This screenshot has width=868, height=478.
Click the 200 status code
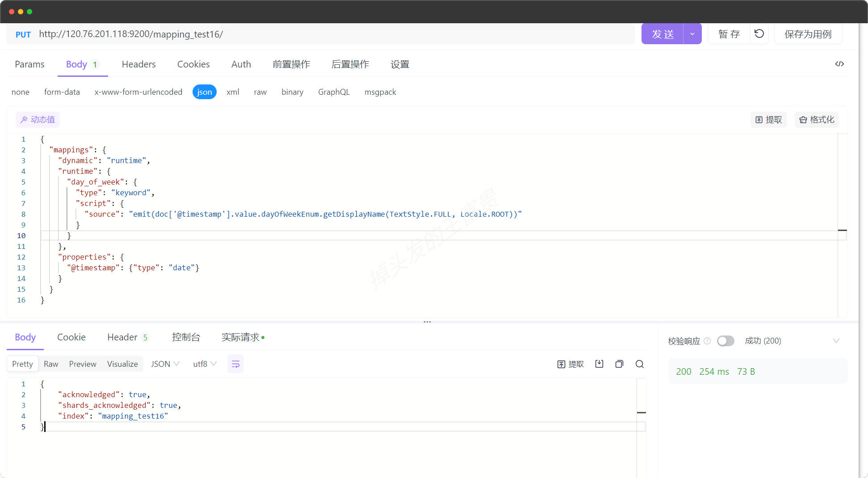coord(683,372)
